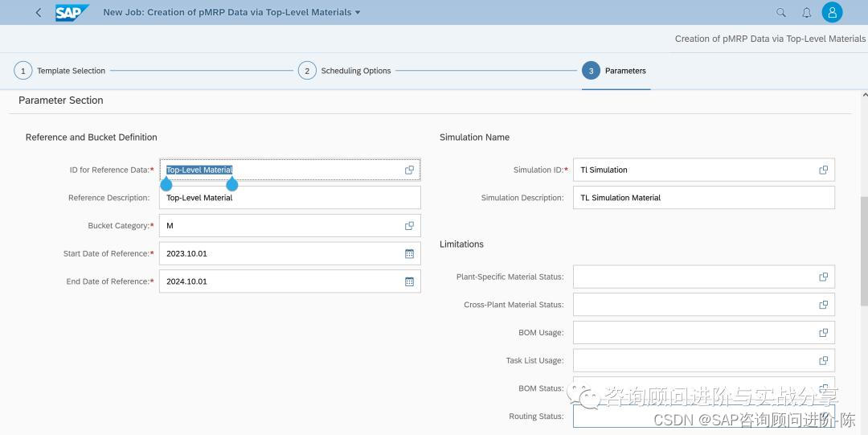Screen dimensions: 868x435
Task: Open value help for Bucket Category
Action: (x=409, y=225)
